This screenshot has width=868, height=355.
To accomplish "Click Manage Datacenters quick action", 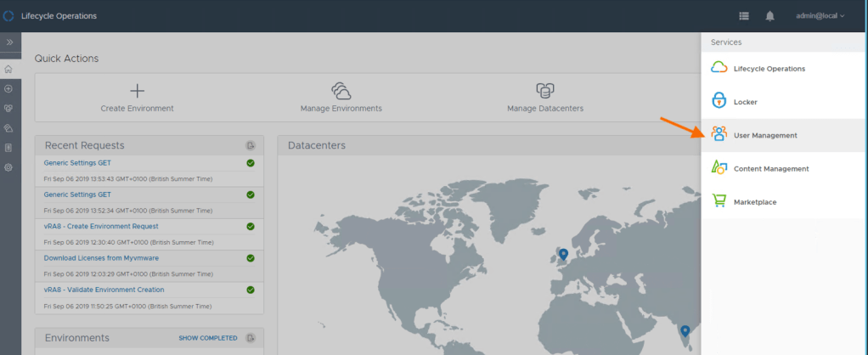I will (544, 98).
